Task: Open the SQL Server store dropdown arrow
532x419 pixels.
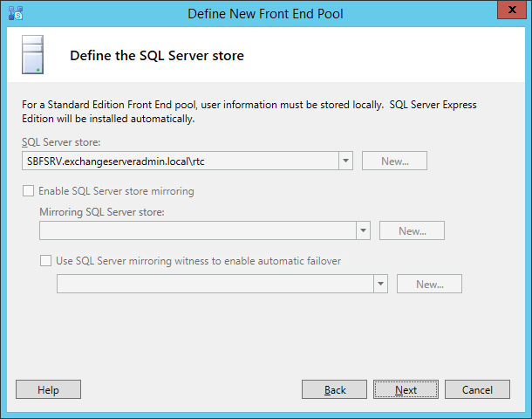Action: [345, 161]
